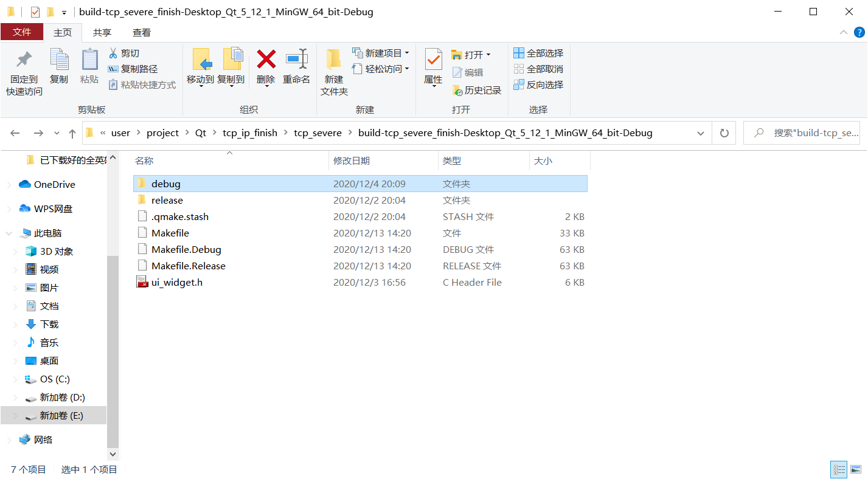The width and height of the screenshot is (868, 479).
Task: Click 全部选择 to select all items
Action: [x=538, y=53]
